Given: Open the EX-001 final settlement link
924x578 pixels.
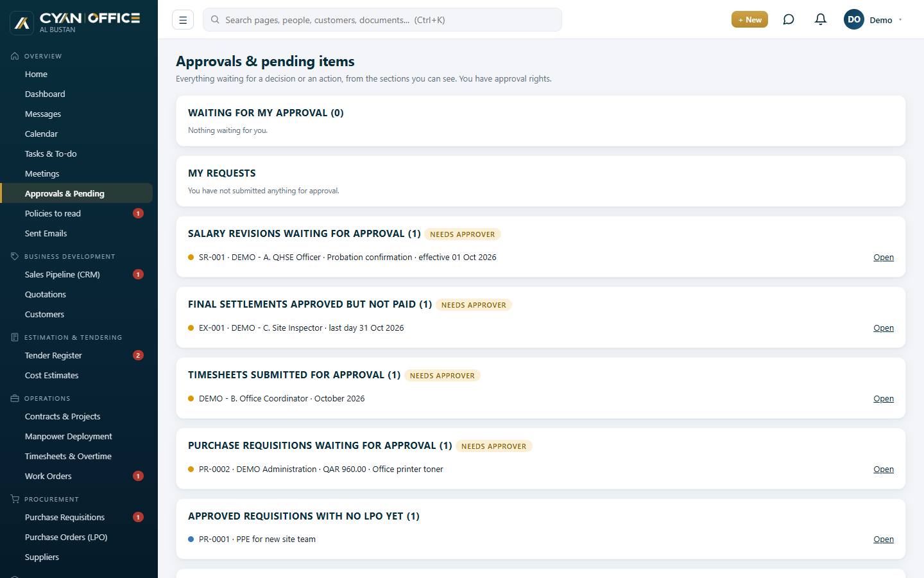Looking at the screenshot, I should click(884, 328).
